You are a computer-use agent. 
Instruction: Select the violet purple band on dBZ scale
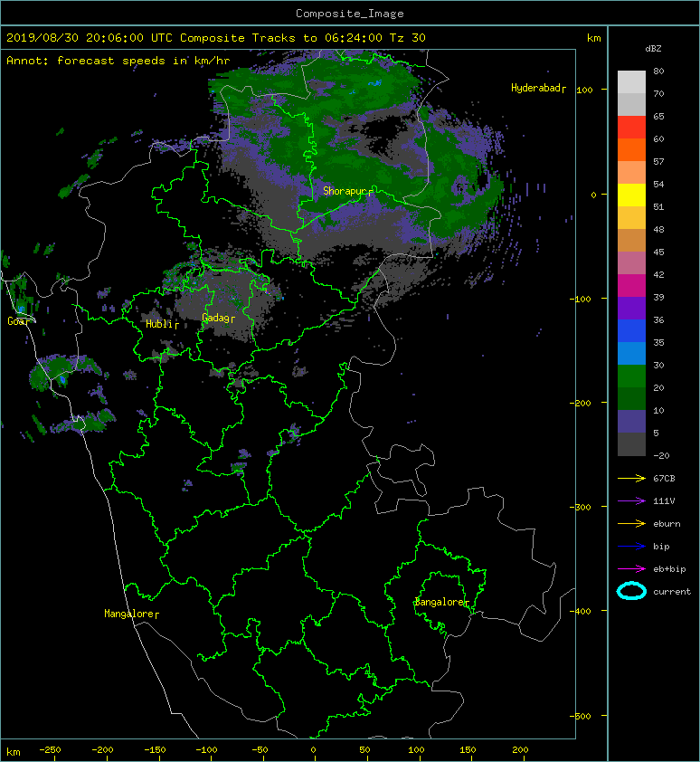click(x=631, y=308)
